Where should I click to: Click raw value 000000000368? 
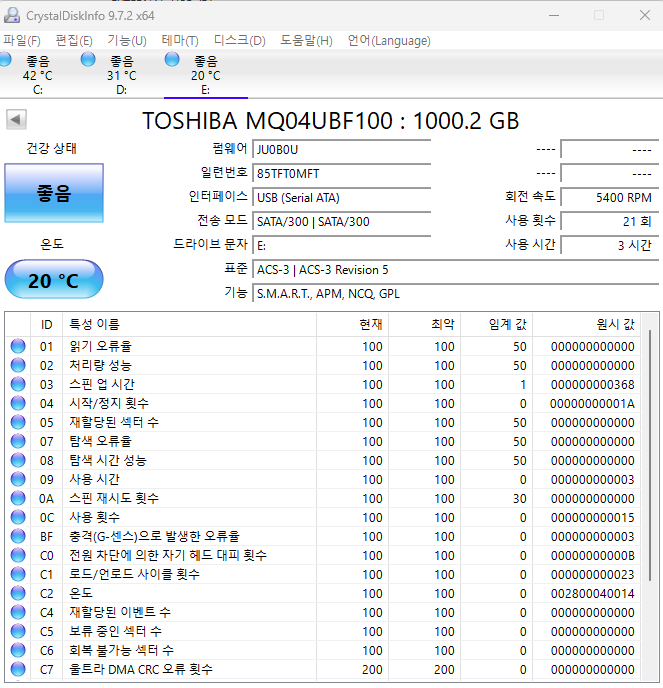(x=592, y=385)
